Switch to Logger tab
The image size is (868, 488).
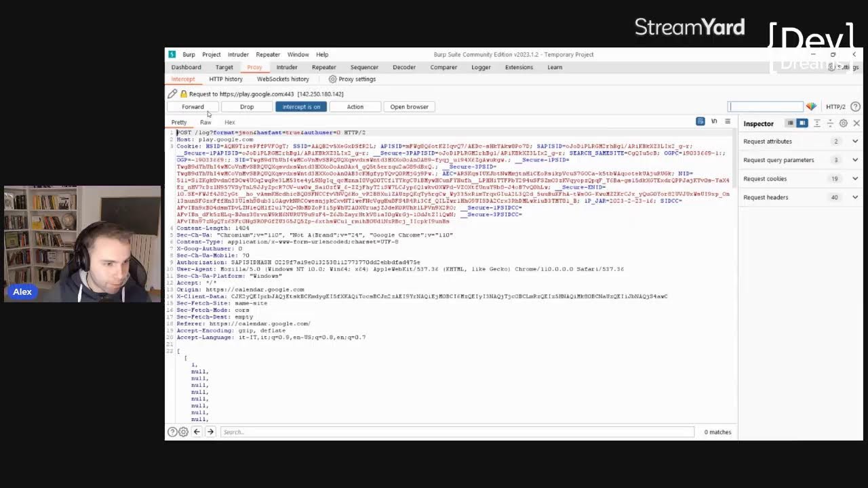[481, 67]
